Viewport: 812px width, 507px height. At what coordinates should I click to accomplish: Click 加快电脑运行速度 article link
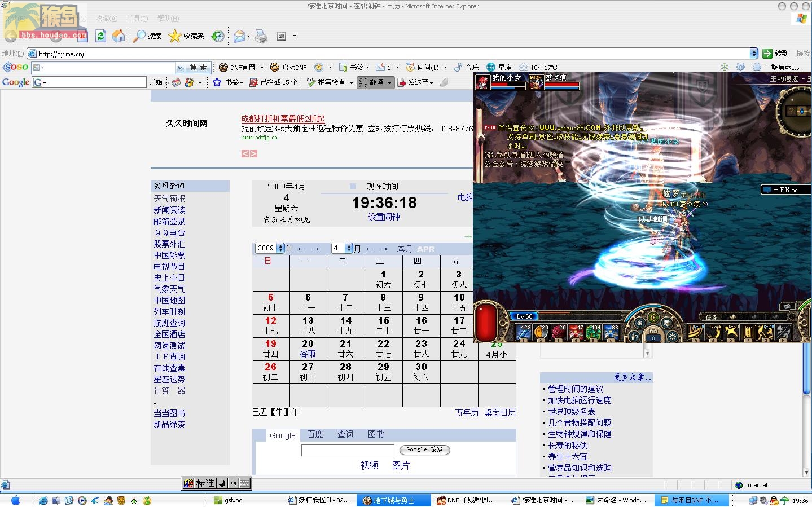click(x=580, y=400)
